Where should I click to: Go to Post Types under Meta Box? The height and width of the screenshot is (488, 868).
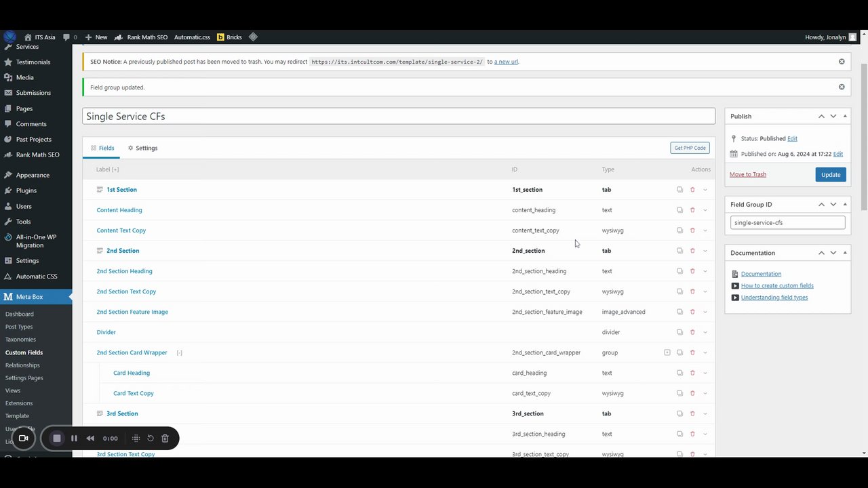(x=19, y=327)
